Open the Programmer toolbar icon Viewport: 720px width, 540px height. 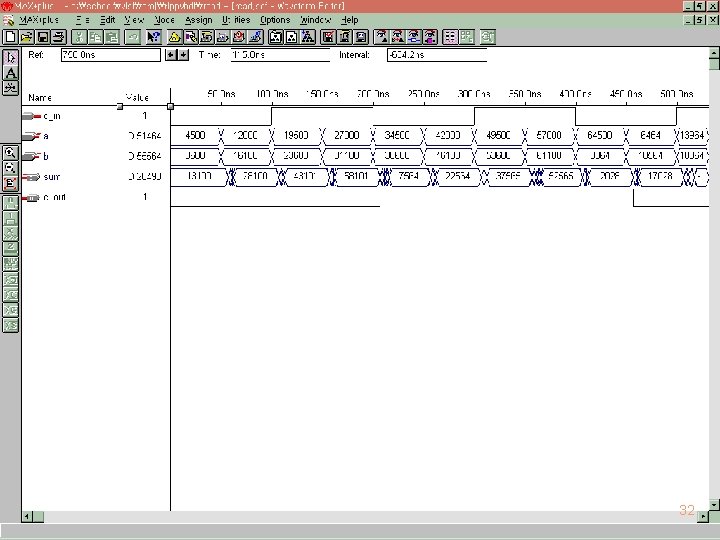click(255, 37)
